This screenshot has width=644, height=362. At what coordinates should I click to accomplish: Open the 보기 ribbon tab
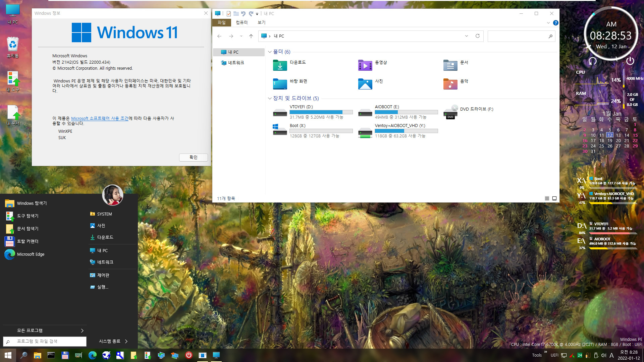click(261, 22)
